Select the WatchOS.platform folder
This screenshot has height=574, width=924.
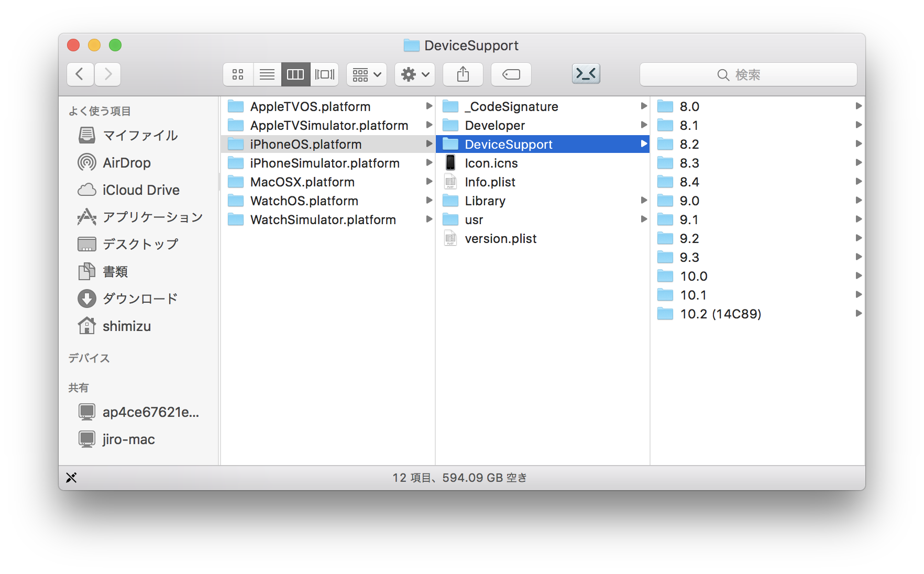tap(304, 201)
